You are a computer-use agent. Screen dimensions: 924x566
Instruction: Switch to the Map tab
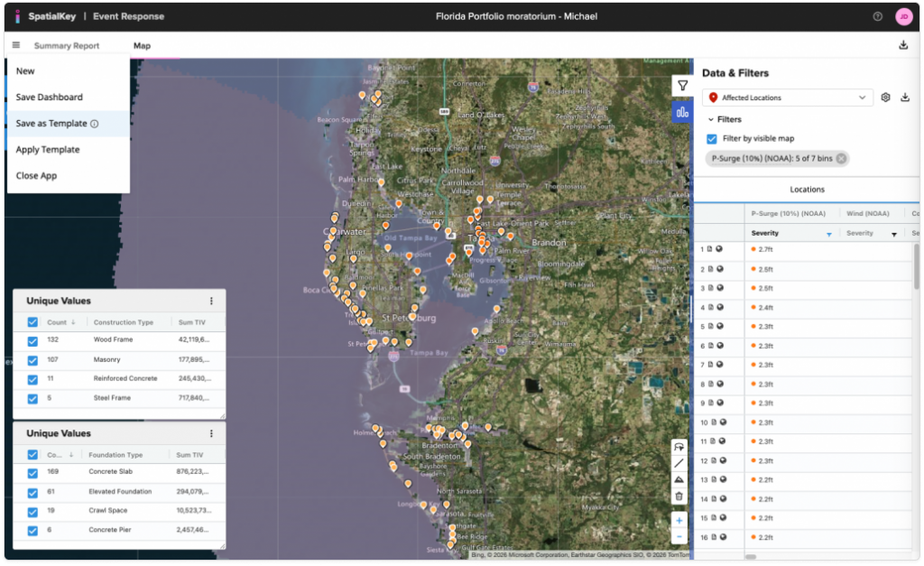tap(142, 45)
